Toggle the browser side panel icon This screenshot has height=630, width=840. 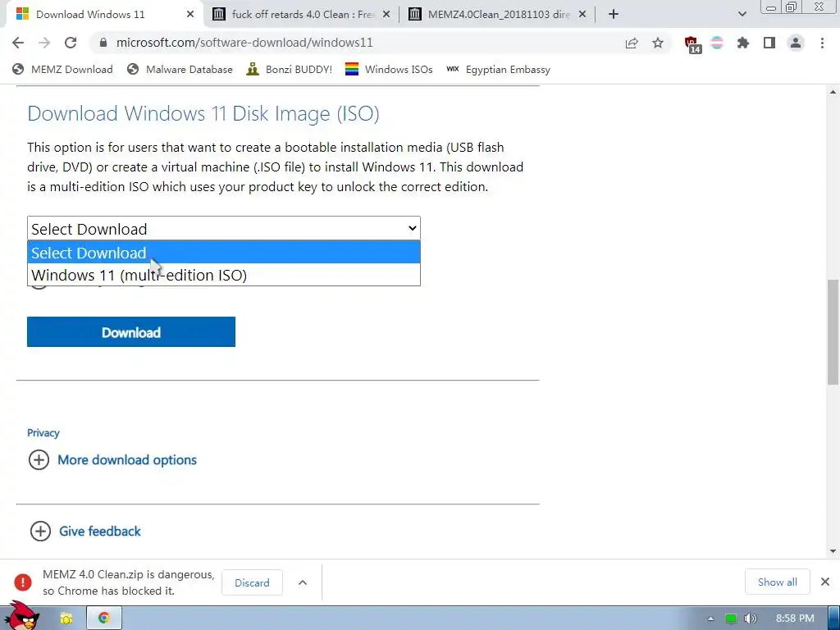pyautogui.click(x=769, y=43)
